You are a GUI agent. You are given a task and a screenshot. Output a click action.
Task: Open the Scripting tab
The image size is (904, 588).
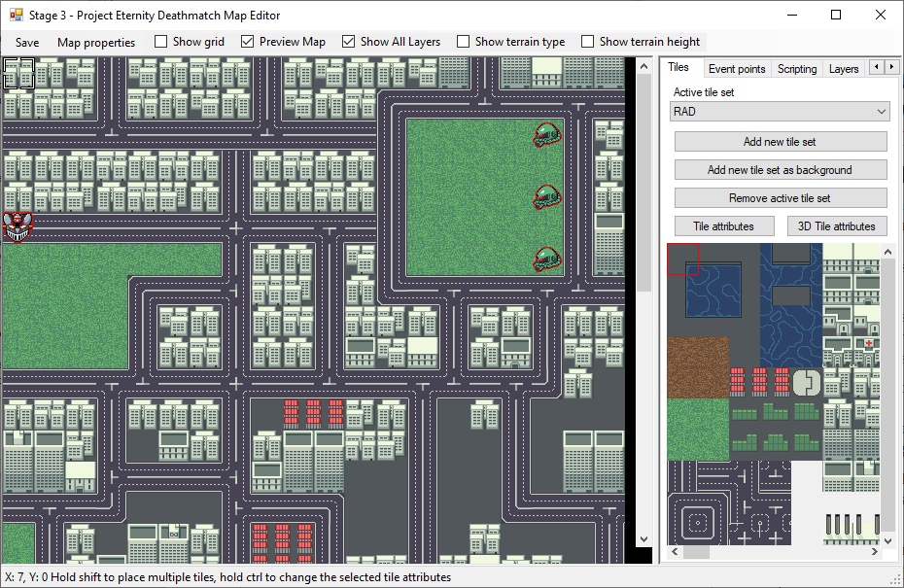click(x=797, y=69)
